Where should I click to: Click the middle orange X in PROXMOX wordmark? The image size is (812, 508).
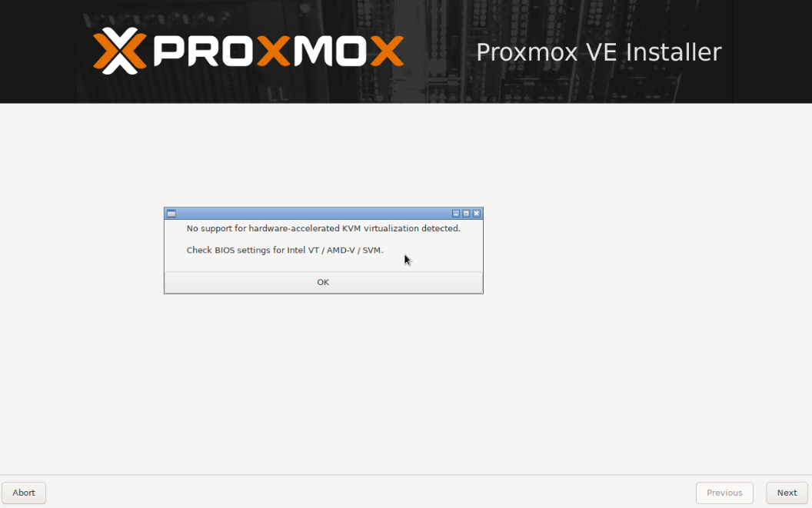[274, 51]
